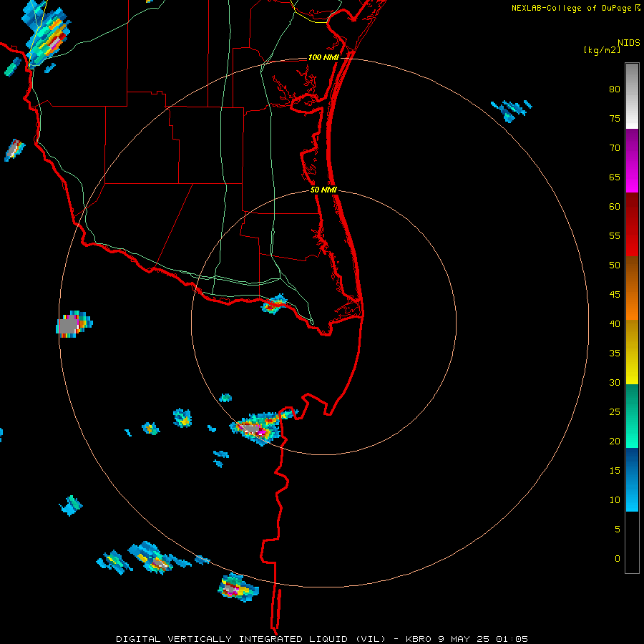The image size is (644, 644).
Task: Pick the red segment of the color bar
Action: [632, 224]
